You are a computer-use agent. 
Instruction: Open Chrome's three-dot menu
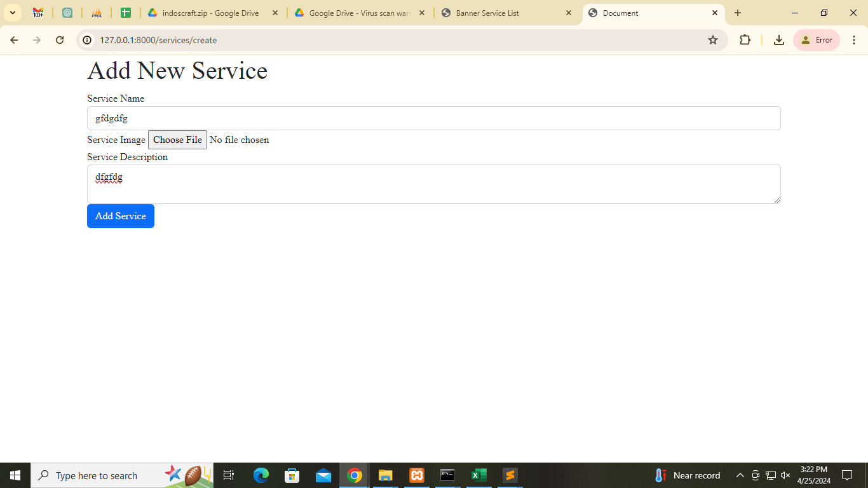pos(854,40)
